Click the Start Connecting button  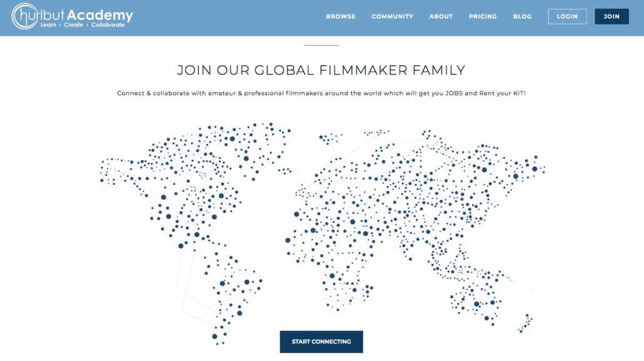[321, 342]
